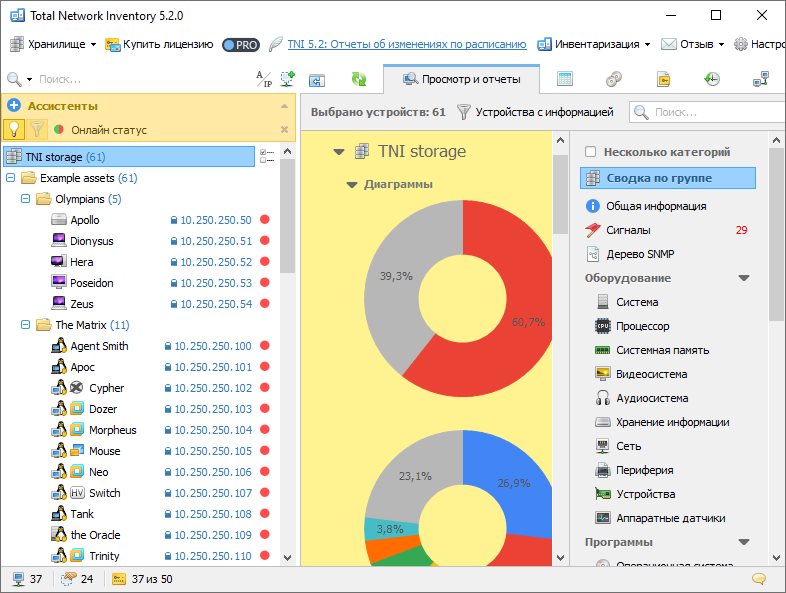This screenshot has width=786, height=593.
Task: Open the table reports tab icon
Action: [x=565, y=79]
